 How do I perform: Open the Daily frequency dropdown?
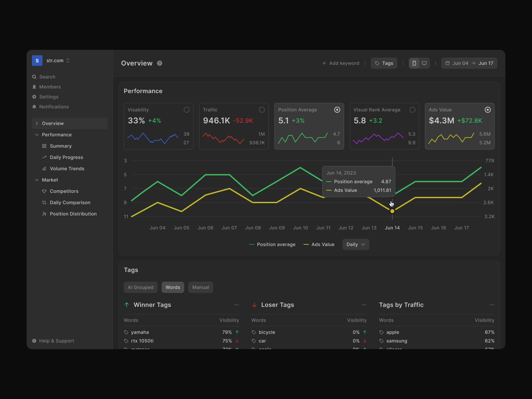tap(355, 244)
